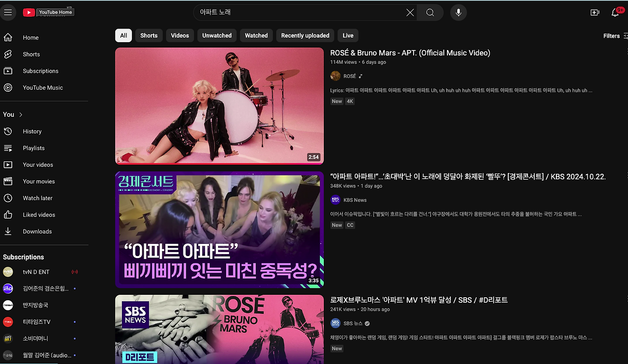Select the Recently uploaded filter
628x364 pixels.
pos(305,35)
